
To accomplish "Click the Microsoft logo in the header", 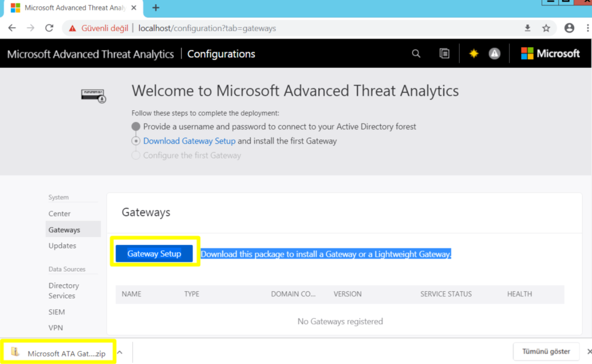I will 550,54.
